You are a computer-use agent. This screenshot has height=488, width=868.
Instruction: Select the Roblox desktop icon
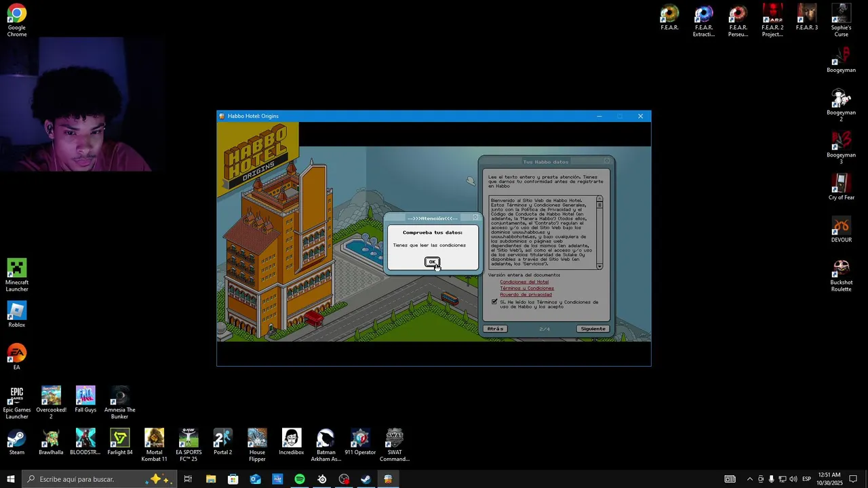17,314
